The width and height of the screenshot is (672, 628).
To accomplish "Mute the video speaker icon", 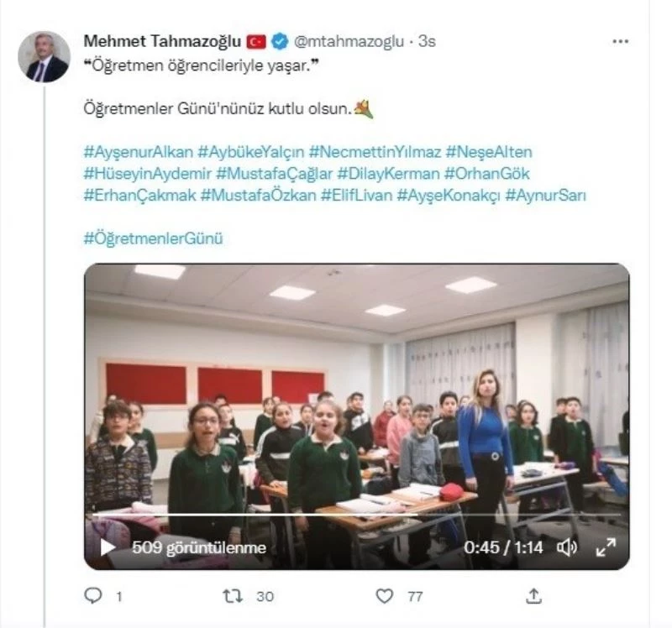I will pyautogui.click(x=566, y=547).
